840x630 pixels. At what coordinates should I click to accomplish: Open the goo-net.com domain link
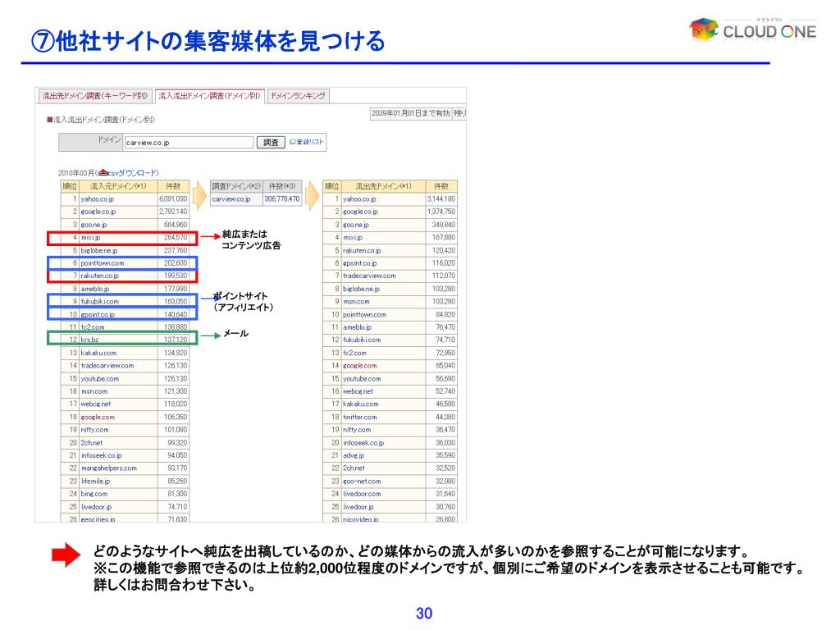coord(362,481)
